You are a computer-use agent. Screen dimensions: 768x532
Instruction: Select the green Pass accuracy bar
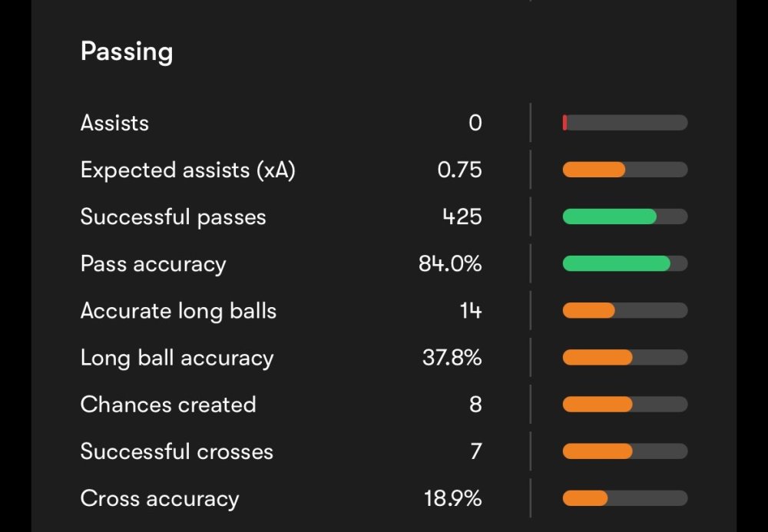click(x=624, y=264)
